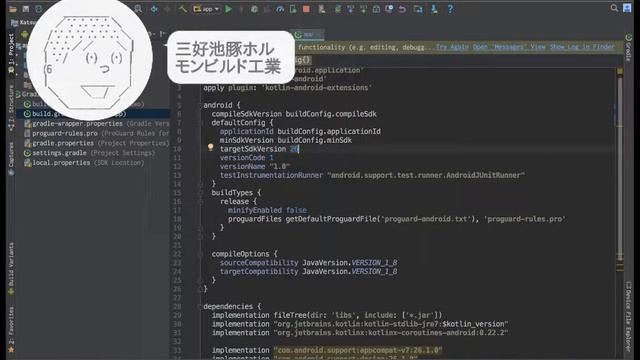Click the lightbulb quick-fix icon beside targetSdkVersion

pos(210,147)
